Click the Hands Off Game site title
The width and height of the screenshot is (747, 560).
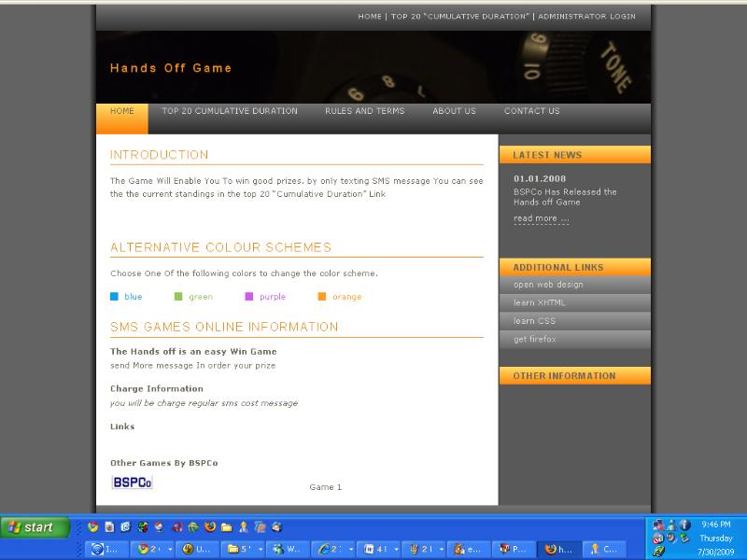[x=171, y=68]
